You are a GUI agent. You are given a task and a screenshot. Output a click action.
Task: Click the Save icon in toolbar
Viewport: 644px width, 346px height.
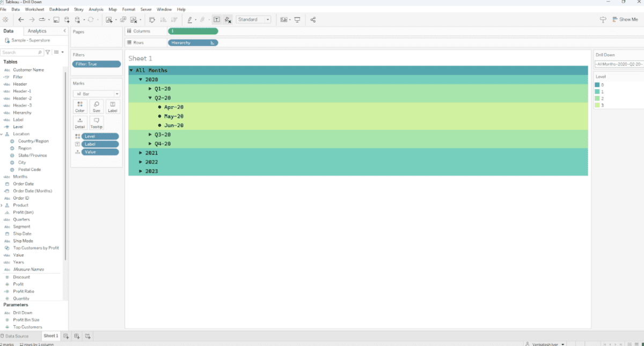point(56,20)
